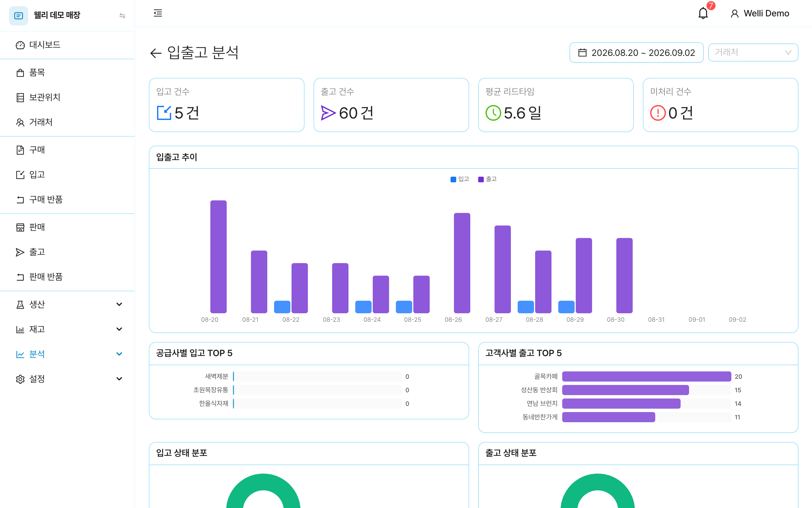The height and width of the screenshot is (508, 812).
Task: Click the bar chart icon for 재고
Action: pyautogui.click(x=20, y=329)
